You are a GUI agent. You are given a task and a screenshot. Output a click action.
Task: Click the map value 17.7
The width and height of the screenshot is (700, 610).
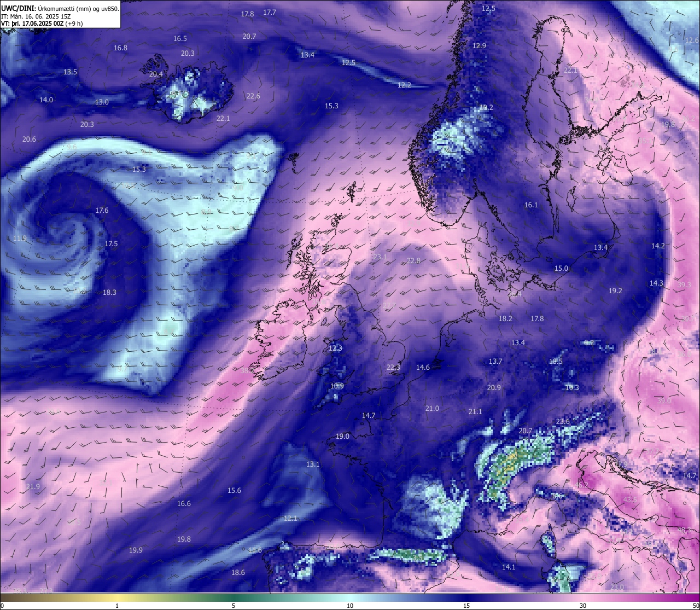coord(270,12)
